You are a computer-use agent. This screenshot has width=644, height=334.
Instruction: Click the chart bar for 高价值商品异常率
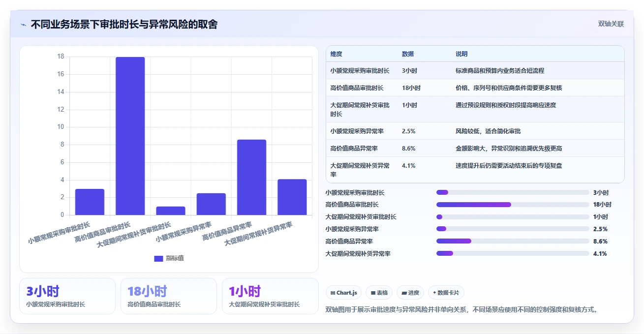pyautogui.click(x=251, y=178)
